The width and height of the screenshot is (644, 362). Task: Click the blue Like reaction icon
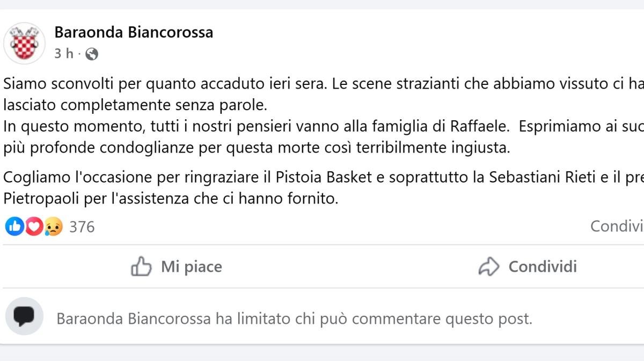[x=13, y=227]
